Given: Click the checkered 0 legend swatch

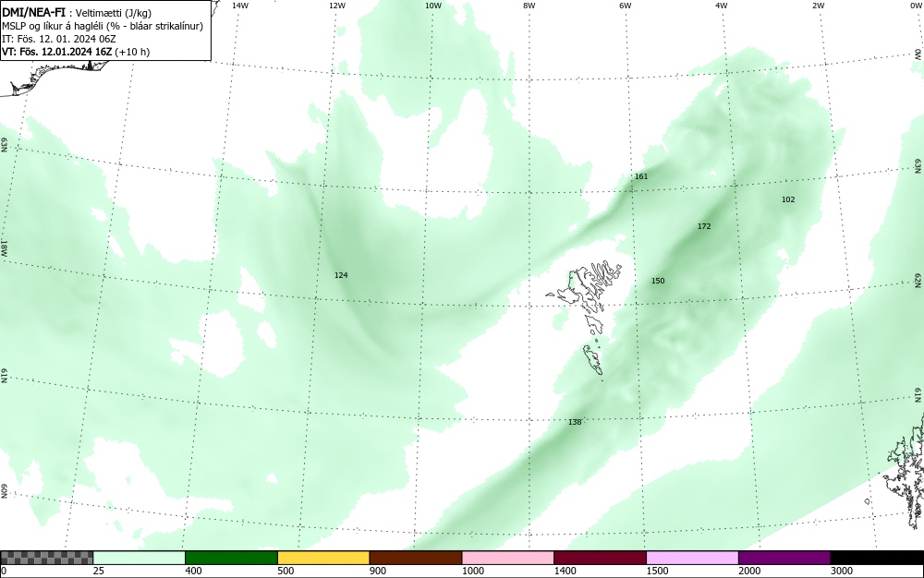Looking at the screenshot, I should (x=46, y=558).
